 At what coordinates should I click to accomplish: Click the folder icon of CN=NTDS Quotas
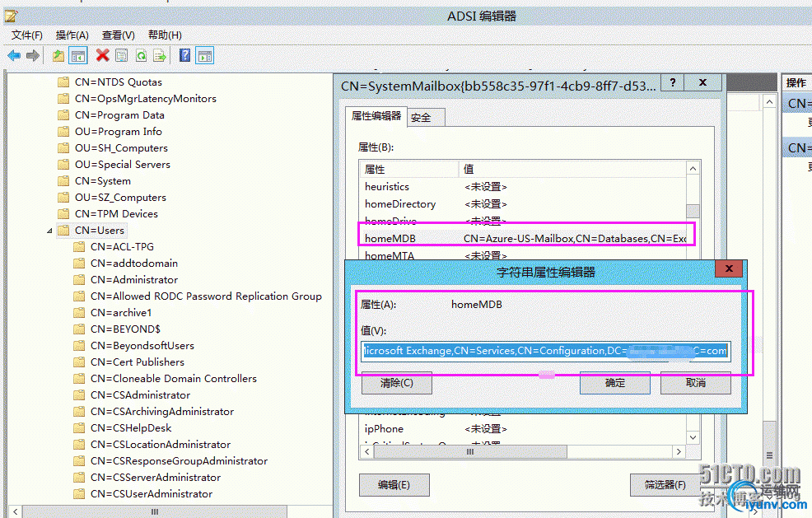63,82
